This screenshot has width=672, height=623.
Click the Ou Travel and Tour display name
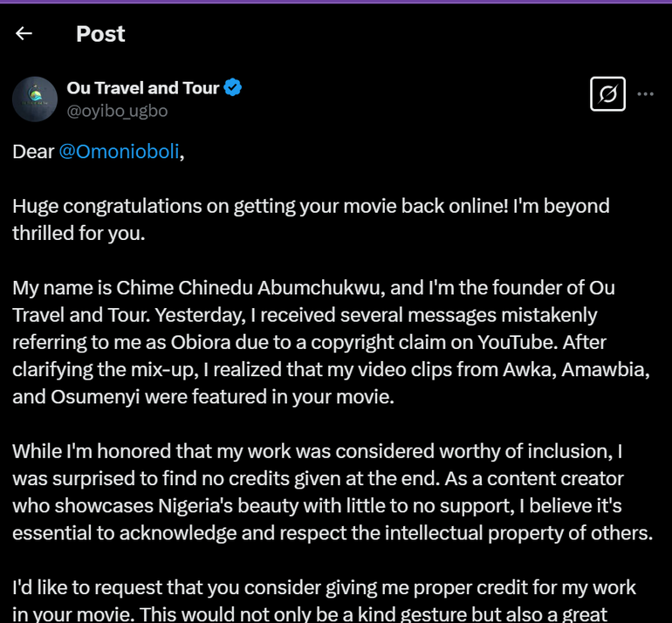point(143,87)
